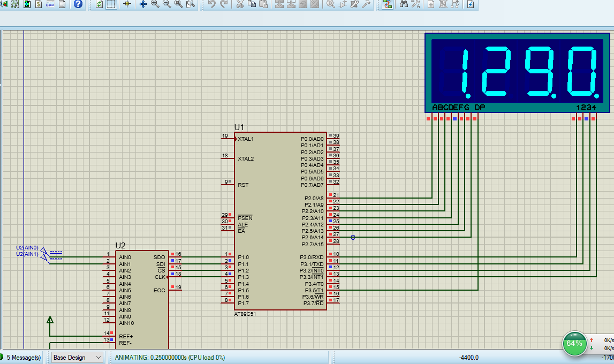The width and height of the screenshot is (614, 364).
Task: Click the Redo arrow
Action: (x=224, y=4)
